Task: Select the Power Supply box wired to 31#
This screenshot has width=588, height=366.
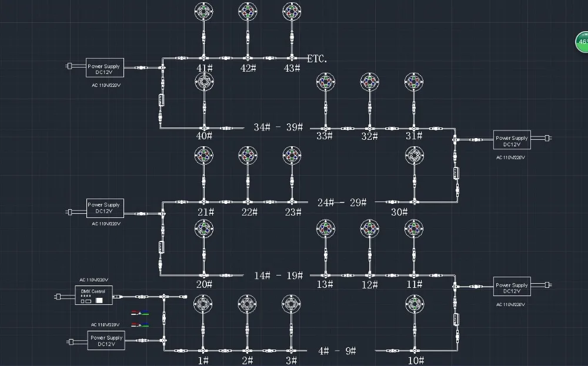Action: click(x=512, y=140)
